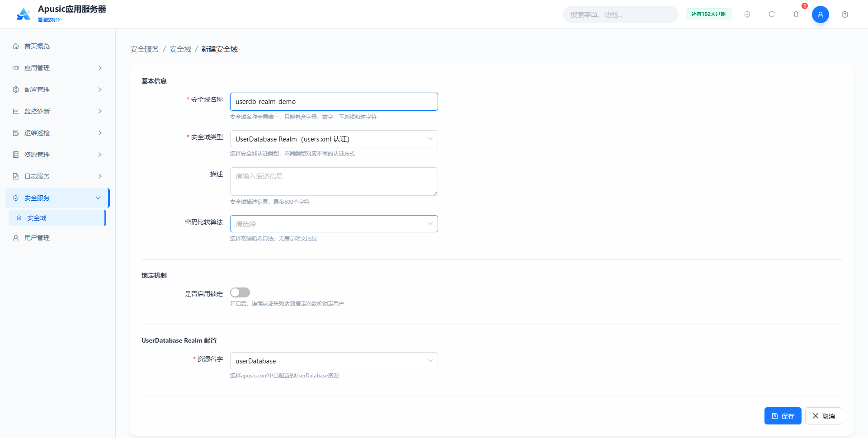The height and width of the screenshot is (438, 868).
Task: Click the shield icon beside 安全域 submenu
Action: click(19, 218)
